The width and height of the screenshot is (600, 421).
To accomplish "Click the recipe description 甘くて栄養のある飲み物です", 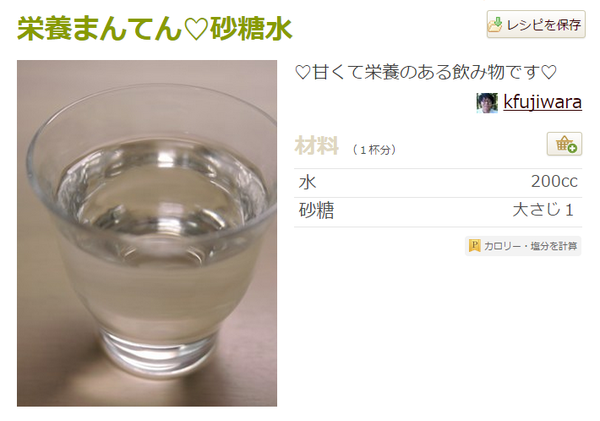I will click(426, 72).
